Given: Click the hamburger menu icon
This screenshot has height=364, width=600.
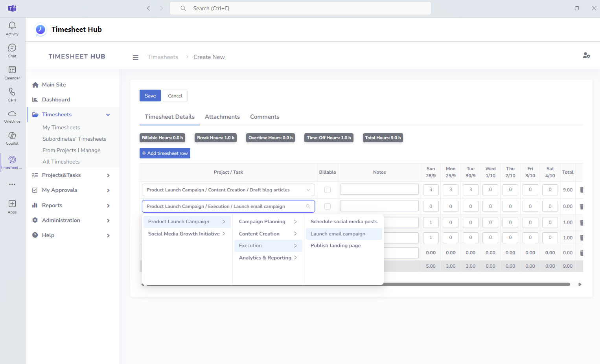Looking at the screenshot, I should 136,57.
